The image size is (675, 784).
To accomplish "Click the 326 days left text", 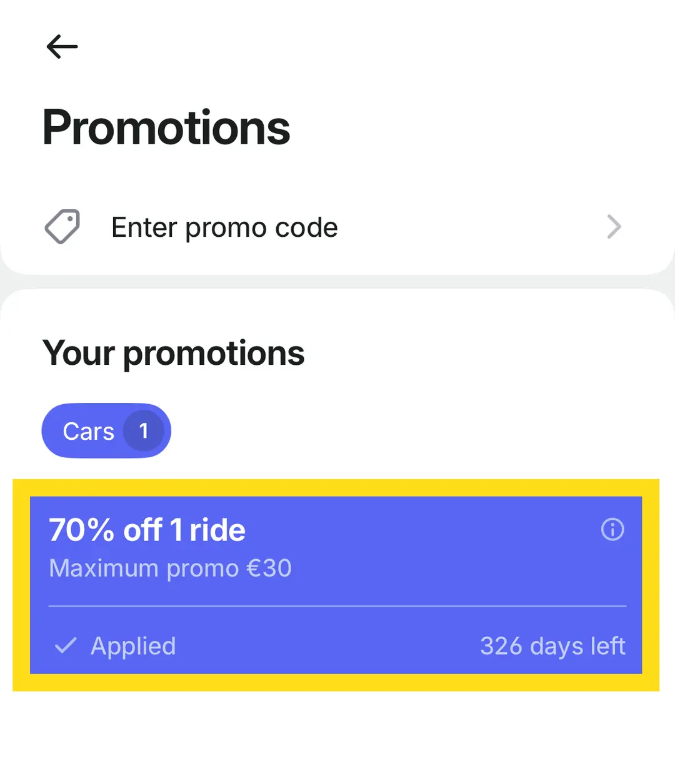I will point(552,646).
